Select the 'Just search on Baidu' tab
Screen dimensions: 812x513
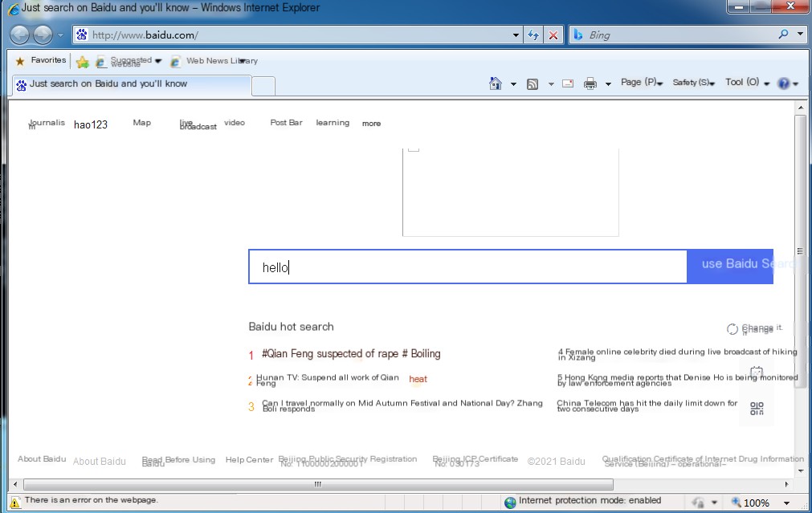pos(132,84)
